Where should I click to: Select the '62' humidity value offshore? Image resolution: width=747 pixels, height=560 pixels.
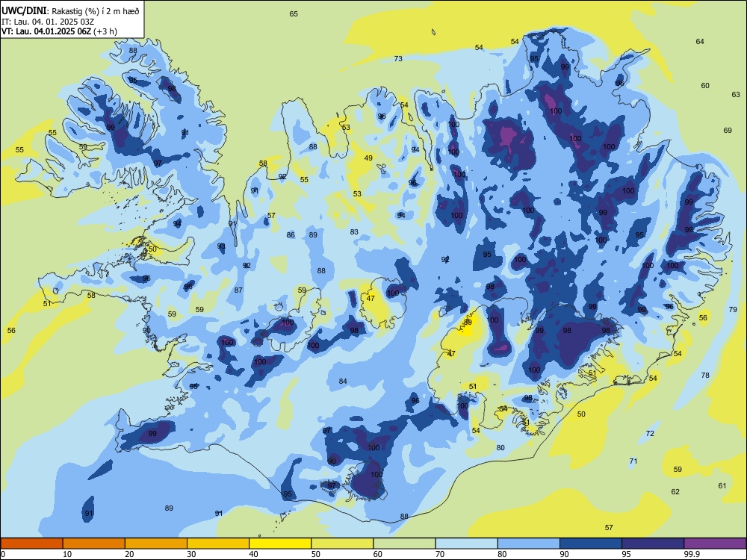click(675, 491)
